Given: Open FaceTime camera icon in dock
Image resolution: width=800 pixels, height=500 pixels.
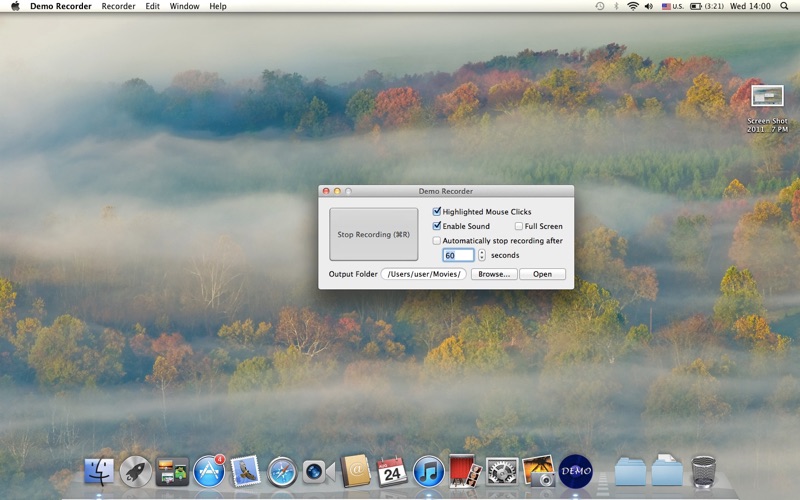Looking at the screenshot, I should (x=318, y=472).
